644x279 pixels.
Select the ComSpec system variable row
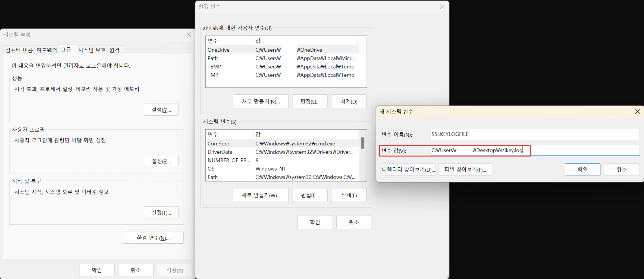point(282,144)
